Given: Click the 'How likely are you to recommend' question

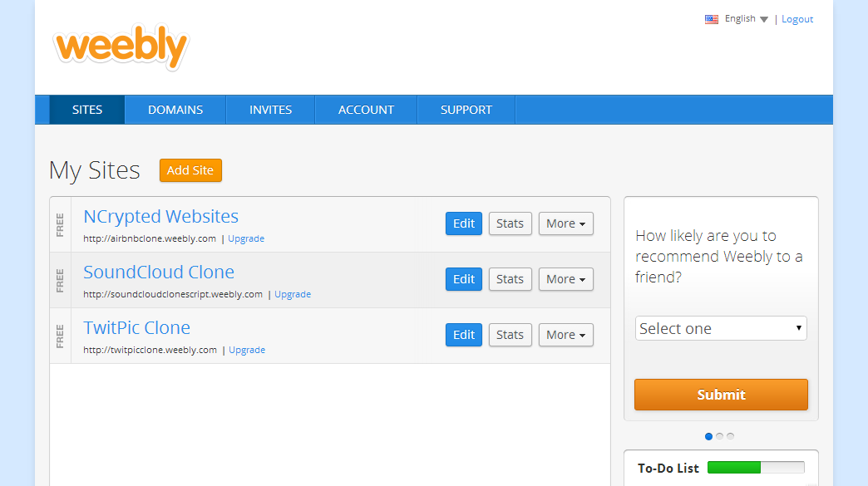Looking at the screenshot, I should pos(718,257).
